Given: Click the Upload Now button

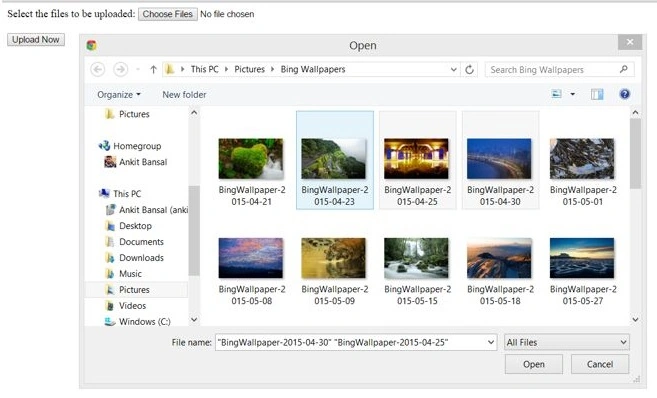Looking at the screenshot, I should [36, 39].
